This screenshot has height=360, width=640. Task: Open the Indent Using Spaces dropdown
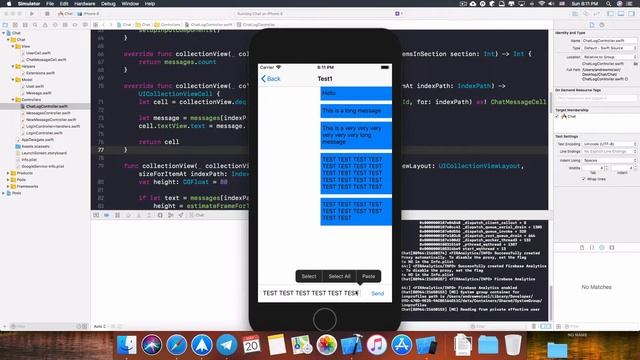609,160
